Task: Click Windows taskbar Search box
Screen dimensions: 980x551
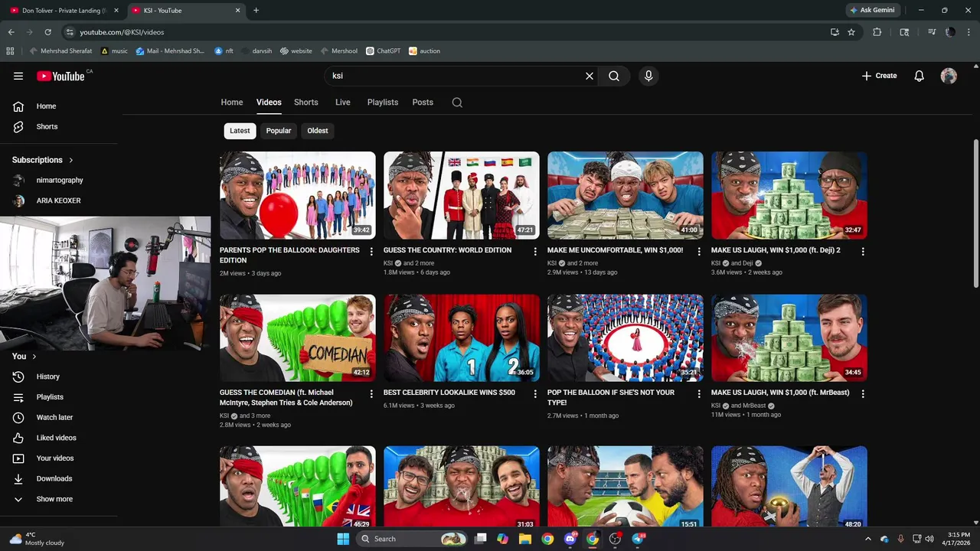Action: [x=413, y=539]
